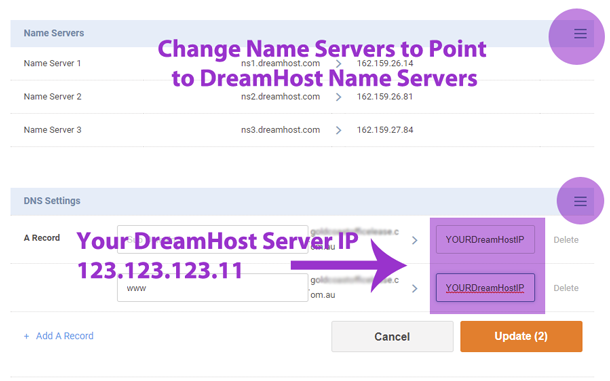Image resolution: width=610 pixels, height=381 pixels.
Task: Click the YOURDreamHostIP field in www row
Action: [485, 288]
